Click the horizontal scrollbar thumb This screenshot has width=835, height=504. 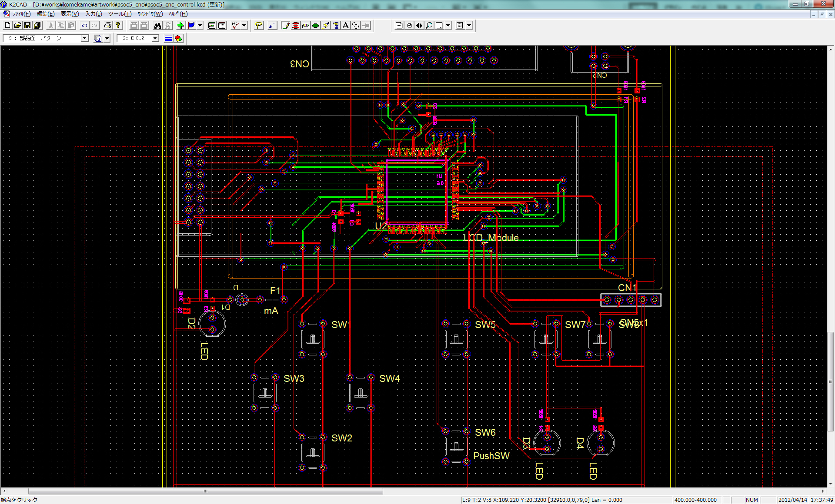(206, 491)
